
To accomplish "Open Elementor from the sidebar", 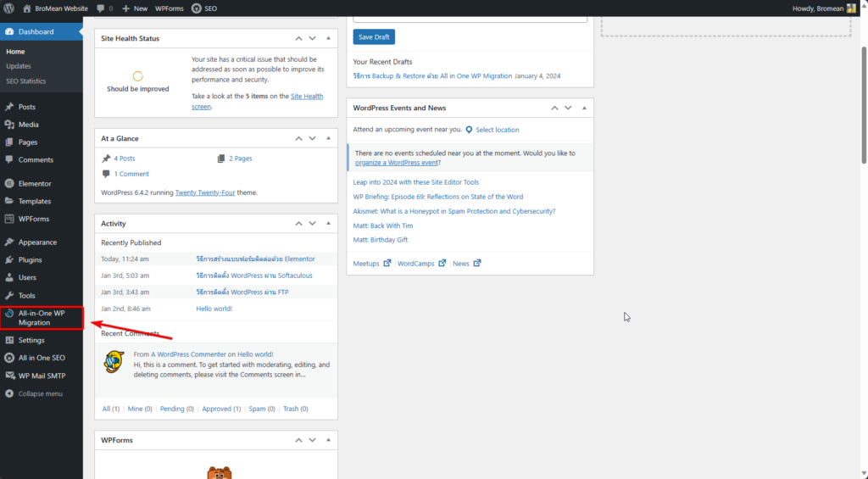I will (35, 183).
